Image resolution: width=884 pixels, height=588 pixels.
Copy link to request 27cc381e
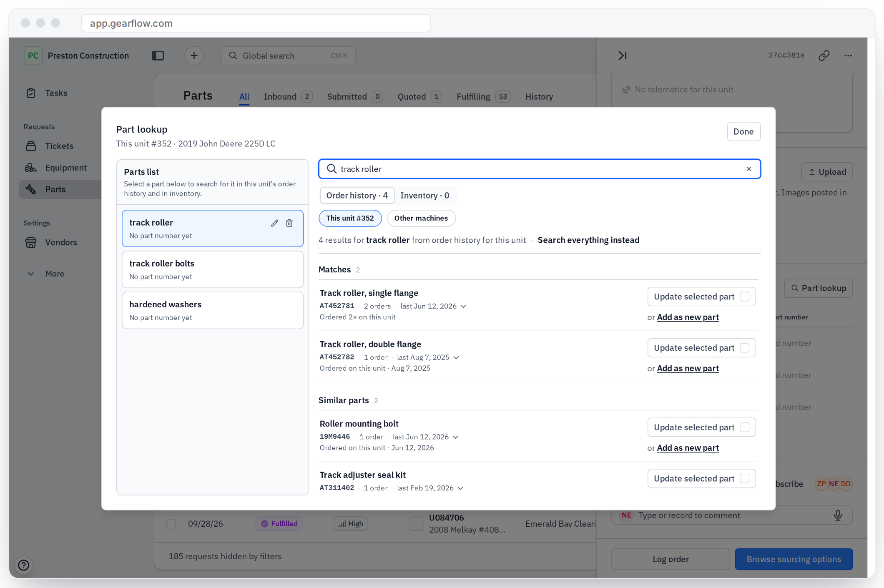click(x=824, y=55)
